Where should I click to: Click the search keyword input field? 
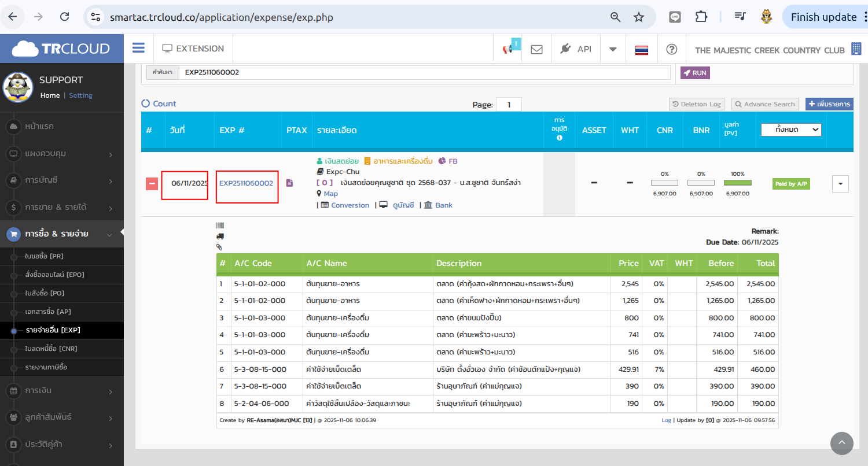[x=422, y=72]
